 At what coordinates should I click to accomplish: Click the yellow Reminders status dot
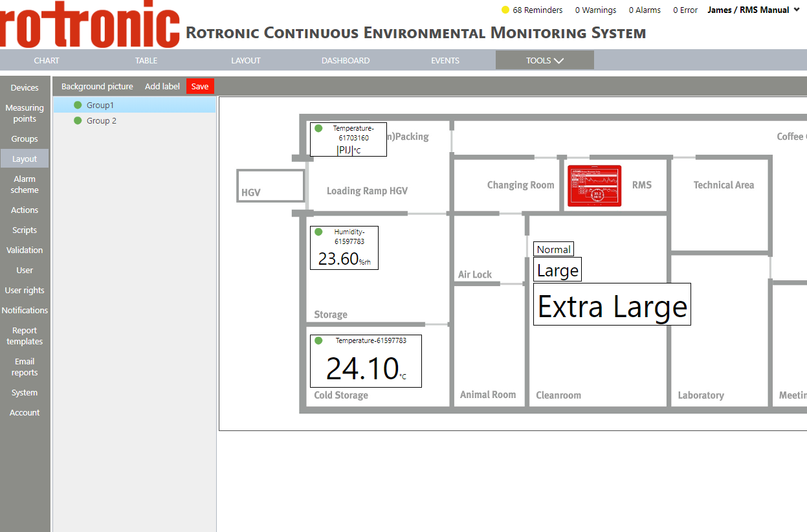(505, 10)
